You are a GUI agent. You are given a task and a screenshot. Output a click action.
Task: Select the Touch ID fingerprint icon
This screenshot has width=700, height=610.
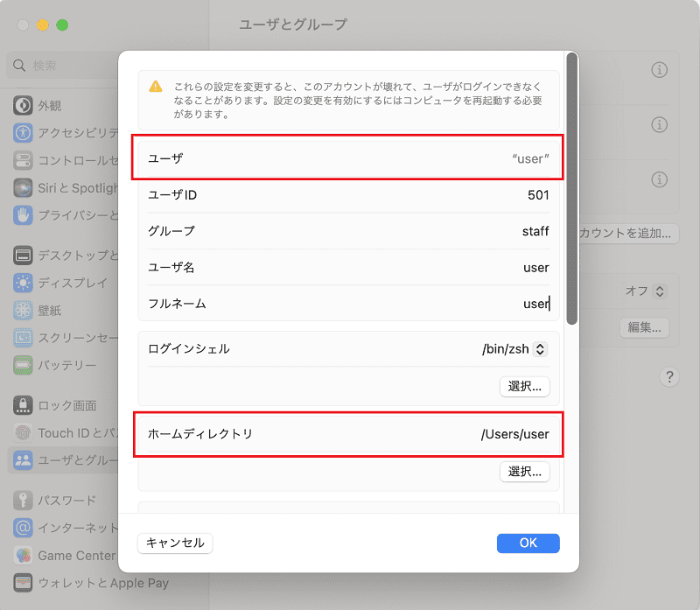23,432
